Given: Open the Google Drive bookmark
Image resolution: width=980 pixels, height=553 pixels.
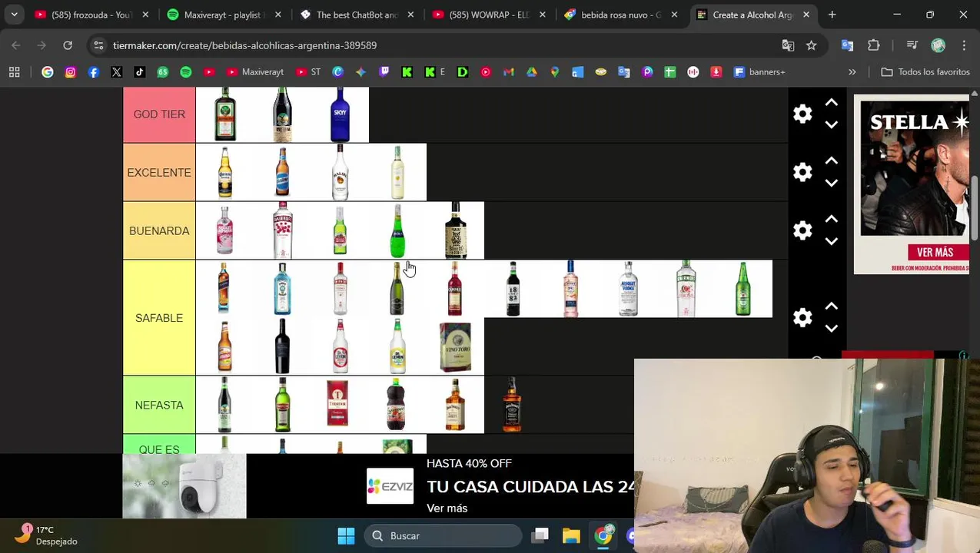Looking at the screenshot, I should (x=531, y=71).
